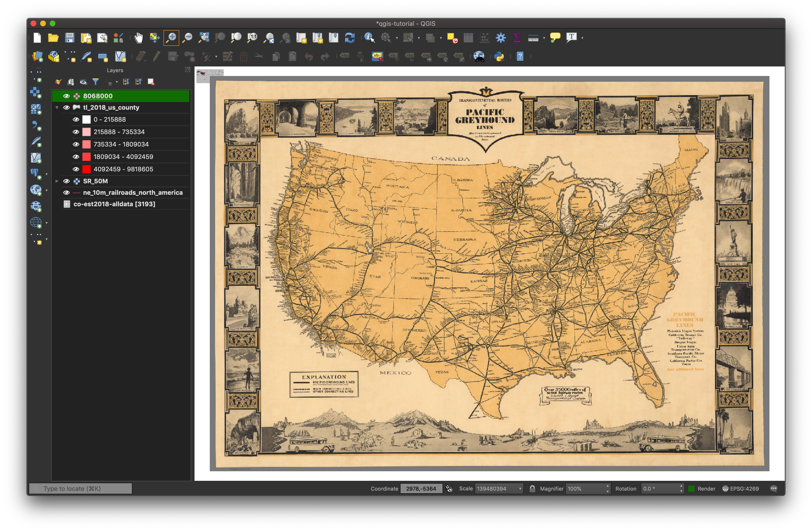Viewport: 812px width, 531px height.
Task: Toggle the Render checkbox
Action: (x=691, y=489)
